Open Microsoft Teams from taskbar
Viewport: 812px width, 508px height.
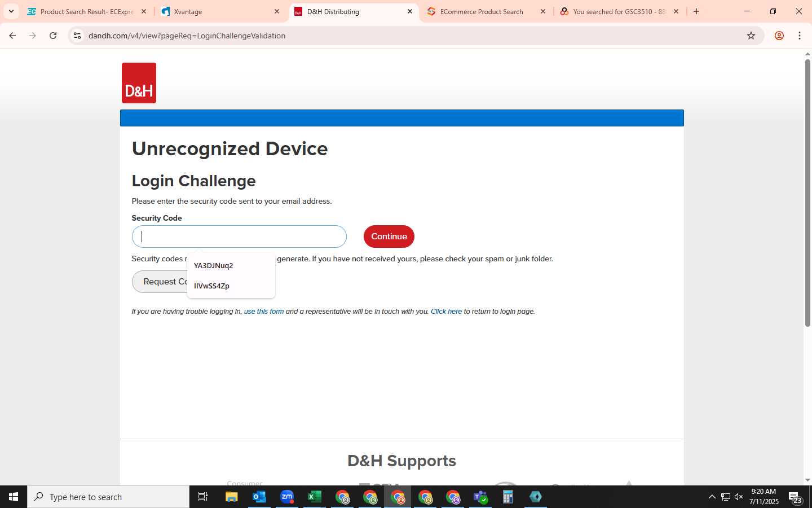click(x=480, y=497)
